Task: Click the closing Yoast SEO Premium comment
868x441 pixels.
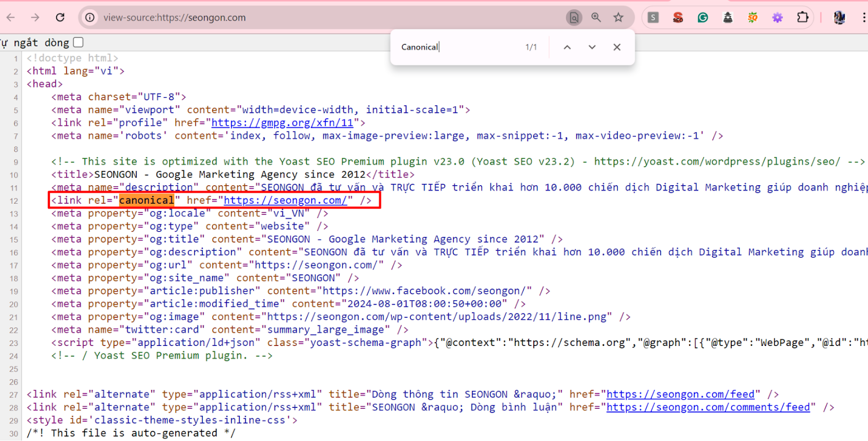Action: (162, 356)
